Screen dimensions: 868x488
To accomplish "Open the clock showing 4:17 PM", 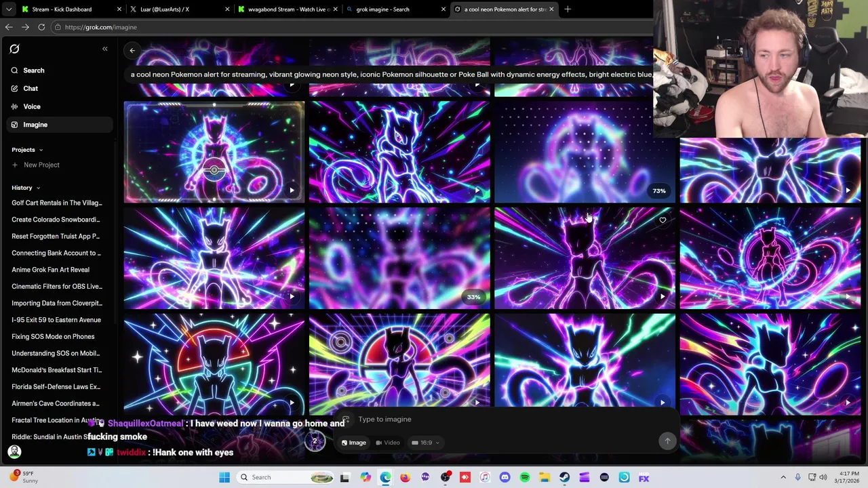I will tap(848, 477).
